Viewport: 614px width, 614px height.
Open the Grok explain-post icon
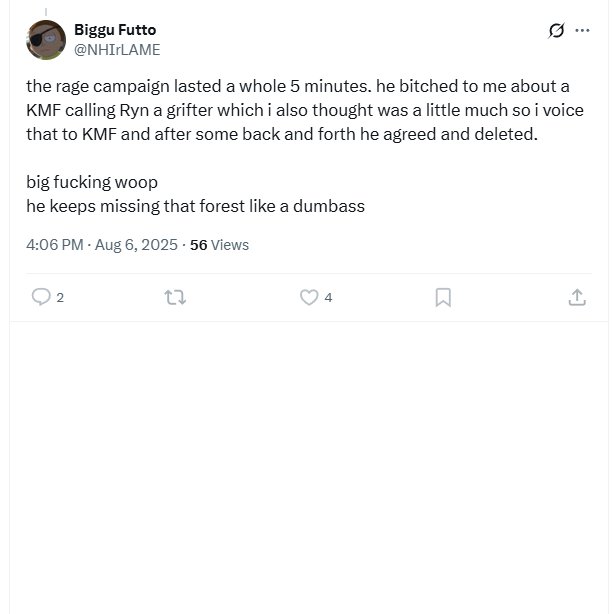click(x=556, y=30)
